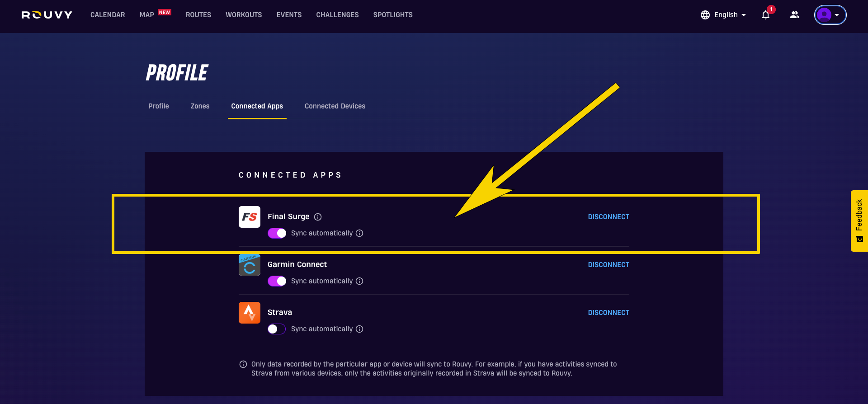Toggle Final Surge automatic sync
Viewport: 868px width, 404px height.
coord(277,233)
